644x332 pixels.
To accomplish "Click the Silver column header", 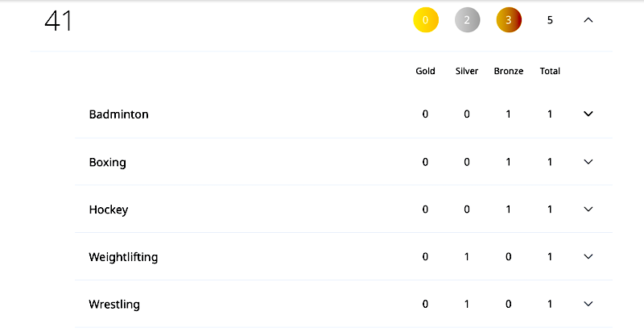I will click(467, 71).
